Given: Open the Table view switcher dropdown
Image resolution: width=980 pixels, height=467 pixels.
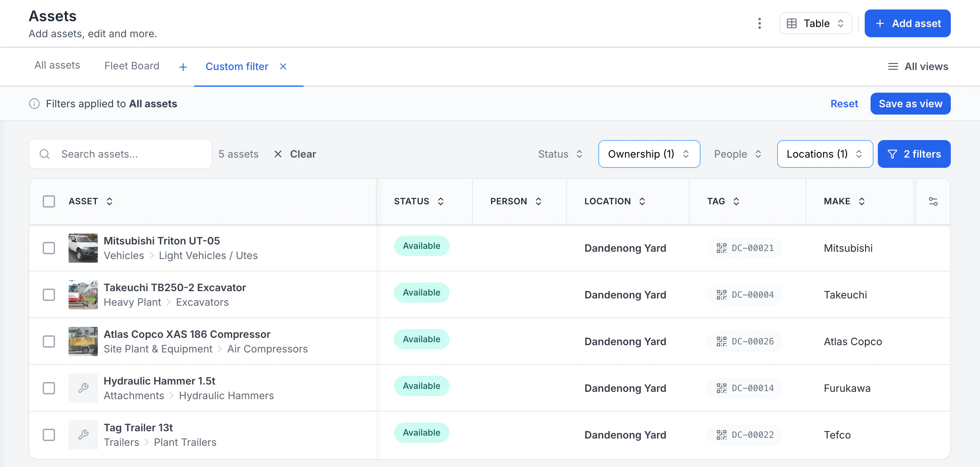Looking at the screenshot, I should [815, 24].
